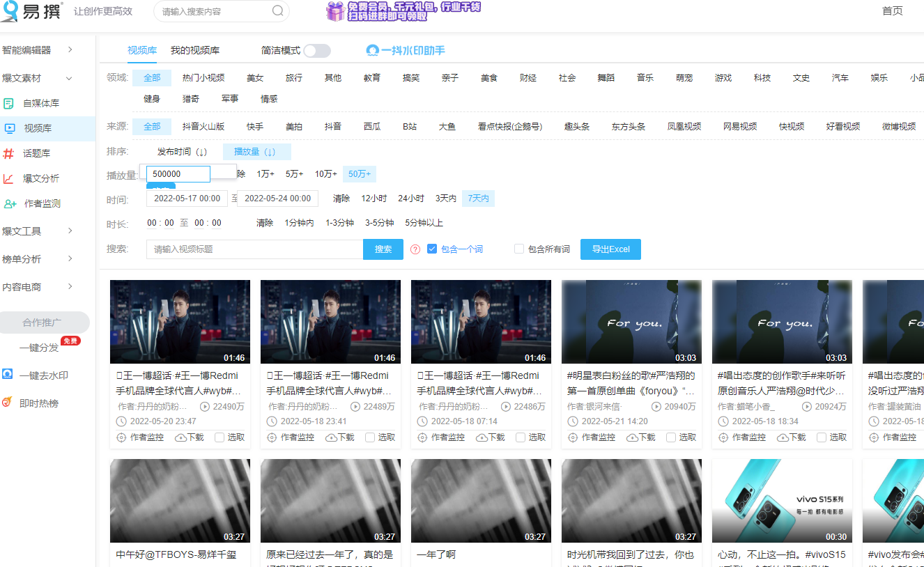Viewport: 924px width, 567px height.
Task: Click 首页 link in the header
Action: [x=892, y=11]
